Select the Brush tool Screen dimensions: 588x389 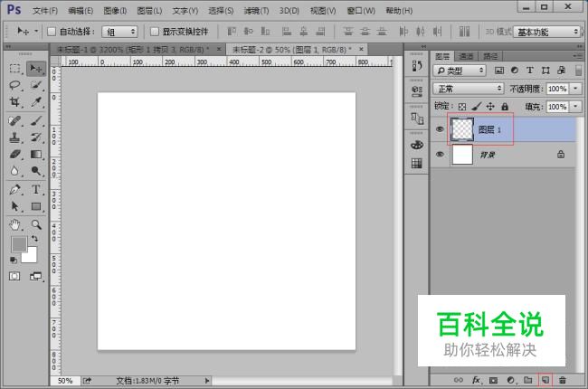pos(36,121)
